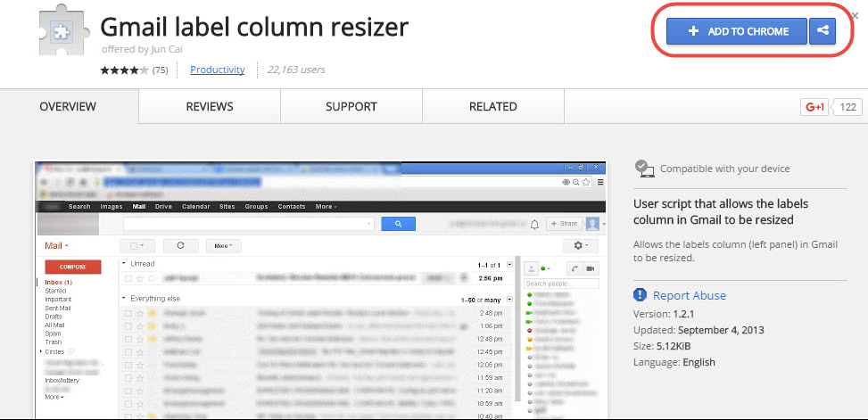Screen dimensions: 868x420
Task: Select the Inbox/lottery label in Gmail preview
Action: [x=62, y=381]
